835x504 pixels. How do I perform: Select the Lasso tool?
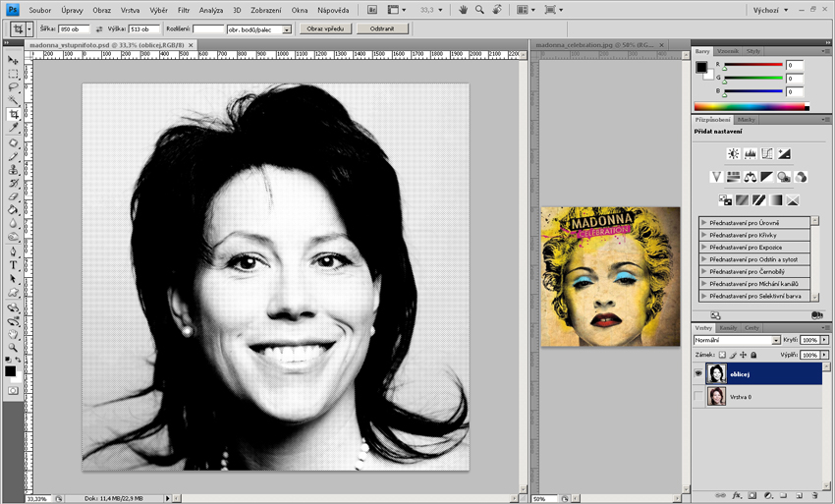[x=14, y=87]
